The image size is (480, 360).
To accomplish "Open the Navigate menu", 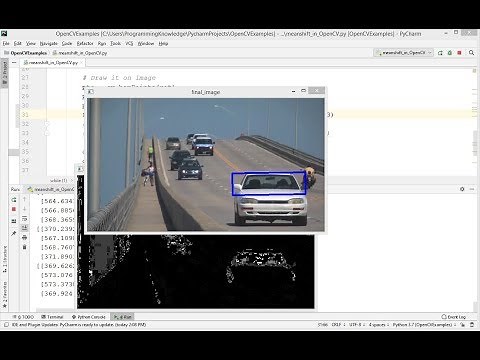I will [49, 43].
